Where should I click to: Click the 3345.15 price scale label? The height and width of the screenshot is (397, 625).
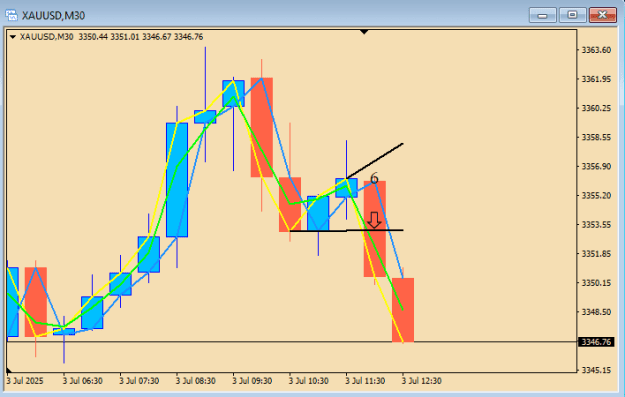click(596, 370)
